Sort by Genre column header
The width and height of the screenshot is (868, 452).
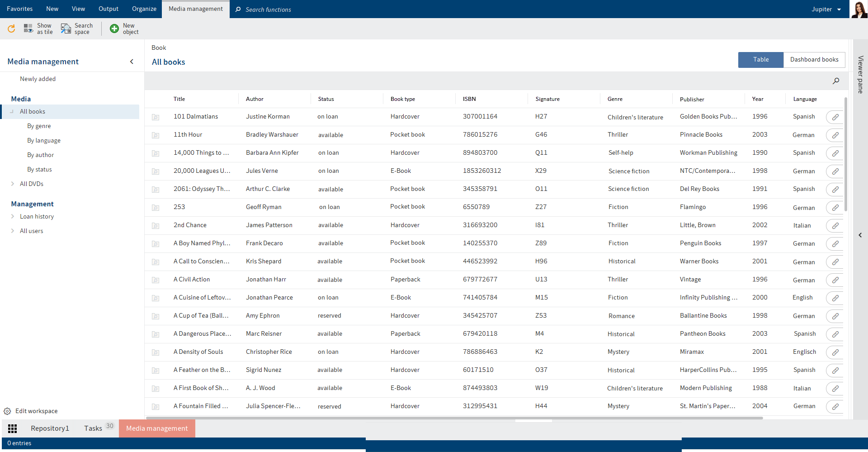click(x=615, y=99)
